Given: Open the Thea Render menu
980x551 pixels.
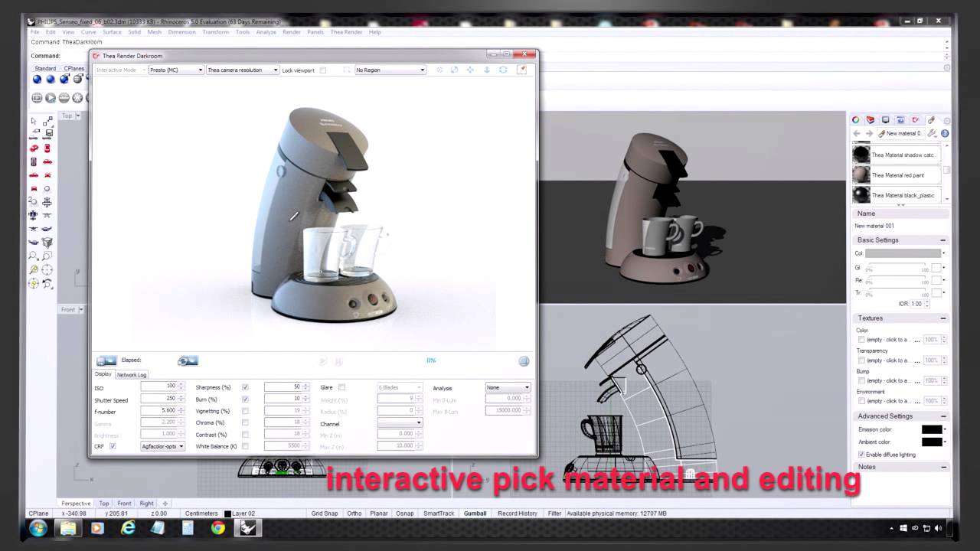Looking at the screenshot, I should coord(346,32).
